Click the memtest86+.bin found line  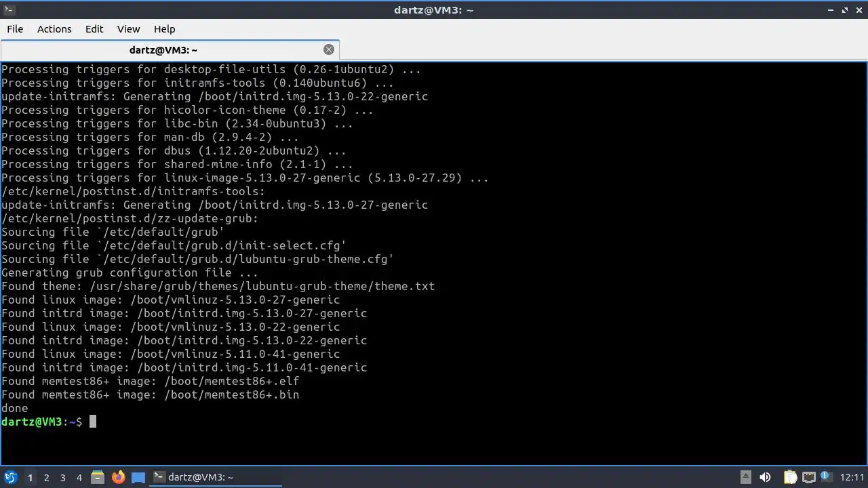click(150, 394)
